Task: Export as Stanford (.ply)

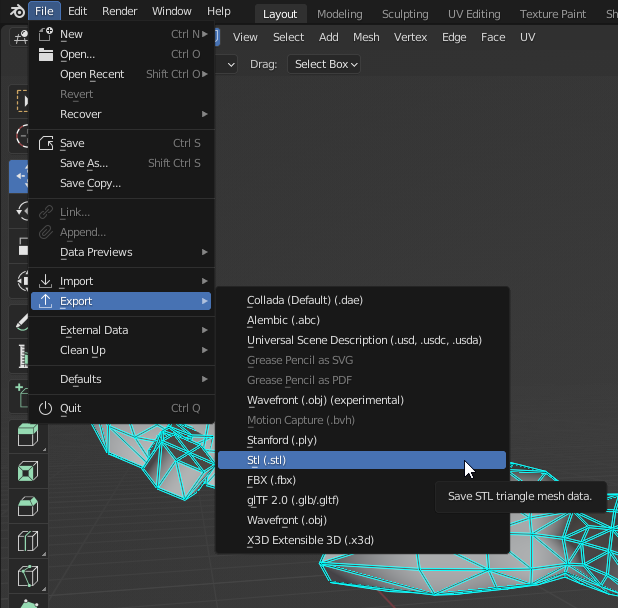Action: (362, 440)
